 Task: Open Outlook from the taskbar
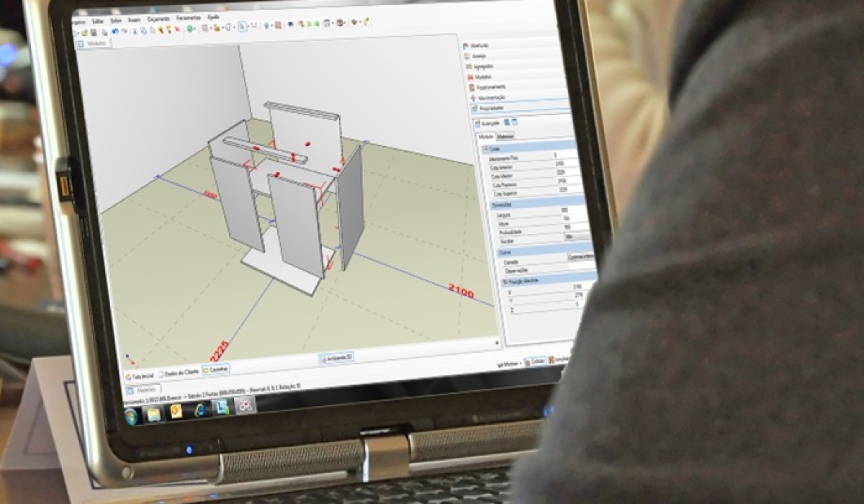pyautogui.click(x=176, y=411)
